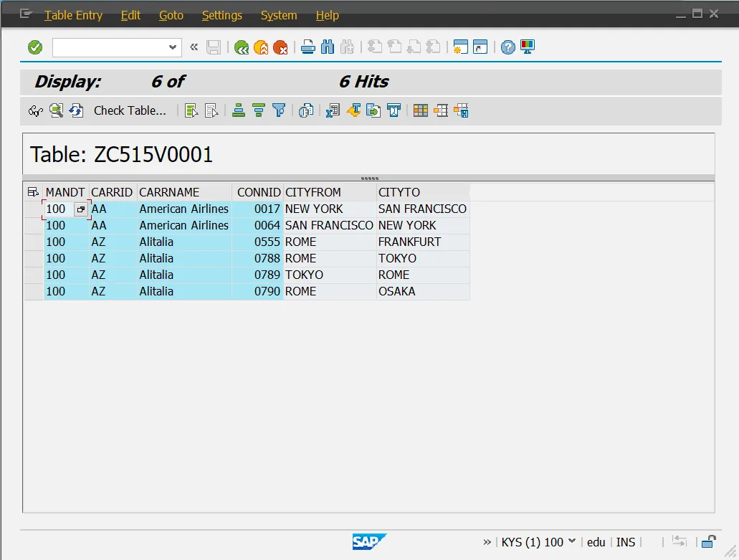Click the Details magnifier icon
The width and height of the screenshot is (739, 560).
[x=56, y=110]
